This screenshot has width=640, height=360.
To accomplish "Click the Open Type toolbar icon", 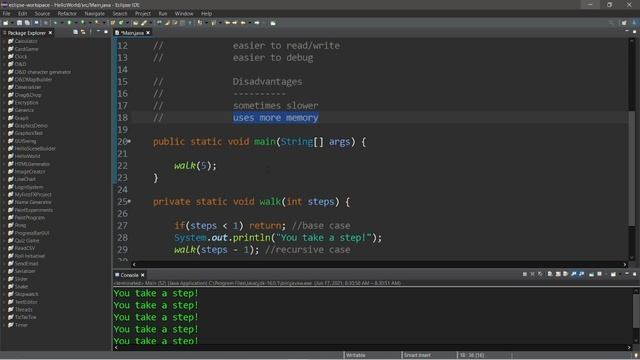I will [x=135, y=23].
